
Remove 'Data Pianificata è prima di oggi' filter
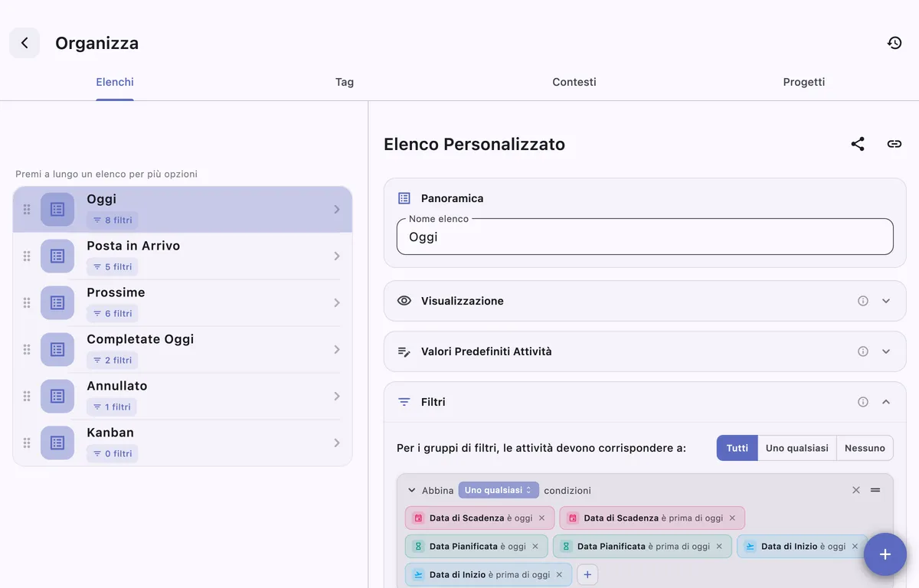(x=718, y=547)
